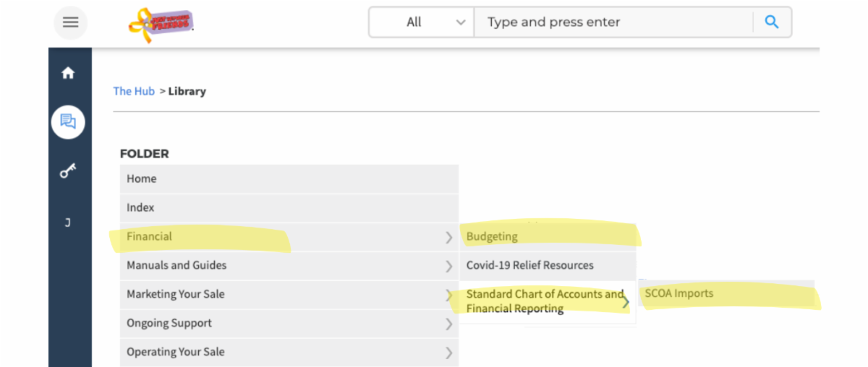Expand the Financial folder chevron
This screenshot has width=868, height=367.
[448, 237]
